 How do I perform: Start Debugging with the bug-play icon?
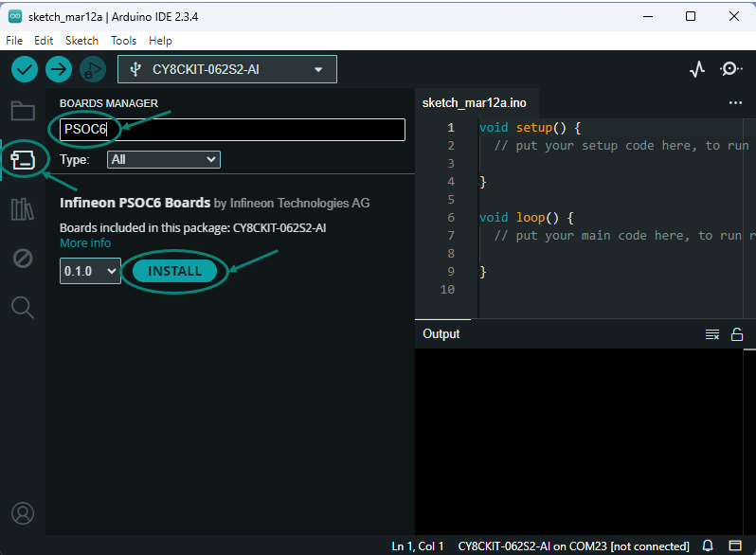(93, 69)
